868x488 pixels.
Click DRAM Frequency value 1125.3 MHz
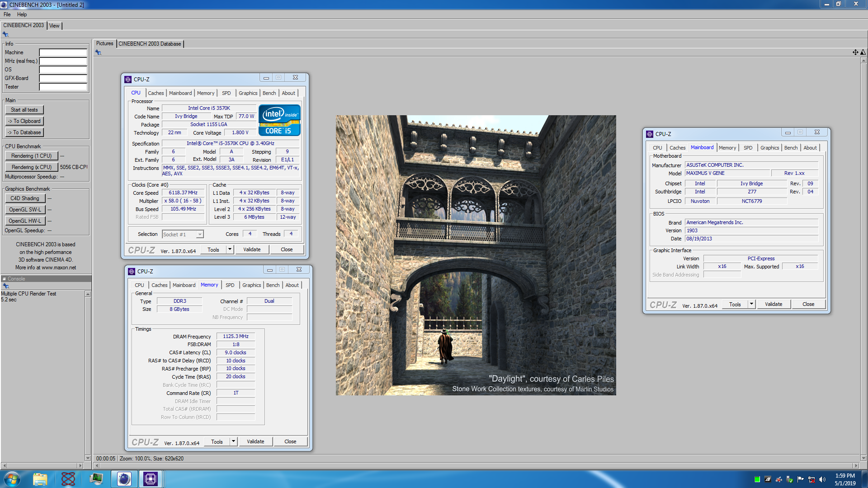point(236,337)
